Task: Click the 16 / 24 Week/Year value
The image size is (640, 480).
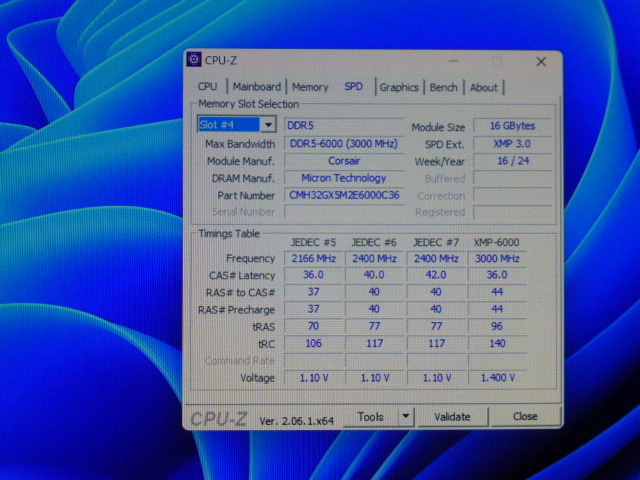Action: point(513,161)
